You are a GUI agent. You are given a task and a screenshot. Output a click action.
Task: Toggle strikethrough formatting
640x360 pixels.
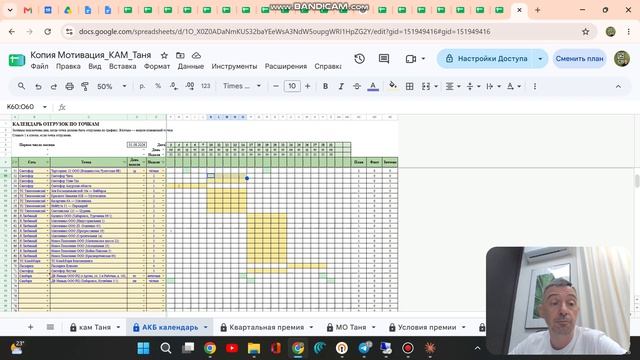357,86
